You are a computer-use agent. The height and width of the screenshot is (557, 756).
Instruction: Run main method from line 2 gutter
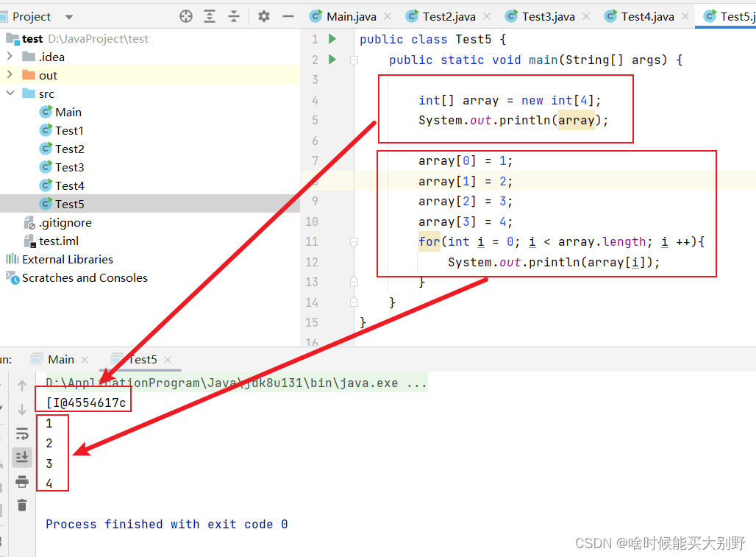[x=332, y=60]
